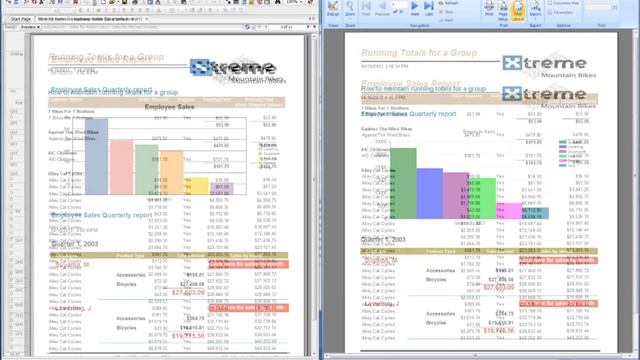Viewport: 640px width, 360px height.
Task: Go to next page in left preview bar
Action: pos(307,27)
